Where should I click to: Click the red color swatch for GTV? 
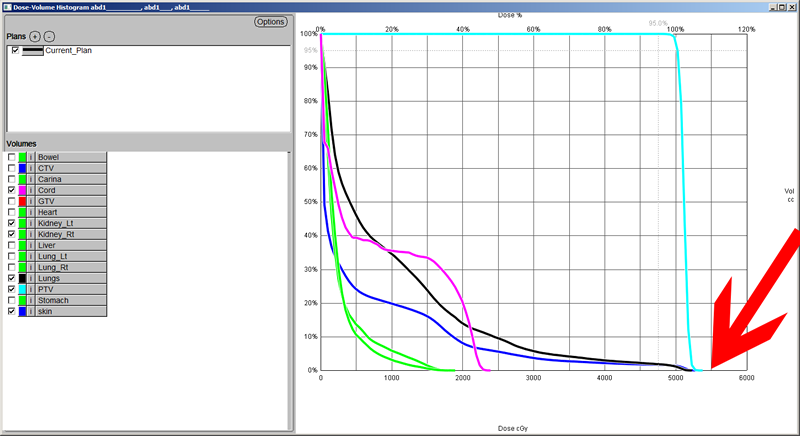[x=22, y=201]
